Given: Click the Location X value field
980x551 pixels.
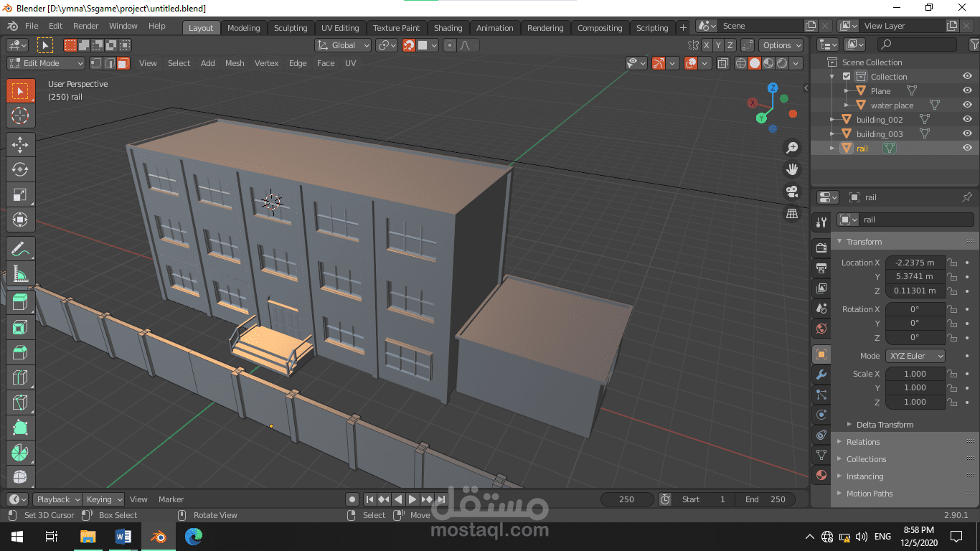Looking at the screenshot, I should [x=915, y=263].
